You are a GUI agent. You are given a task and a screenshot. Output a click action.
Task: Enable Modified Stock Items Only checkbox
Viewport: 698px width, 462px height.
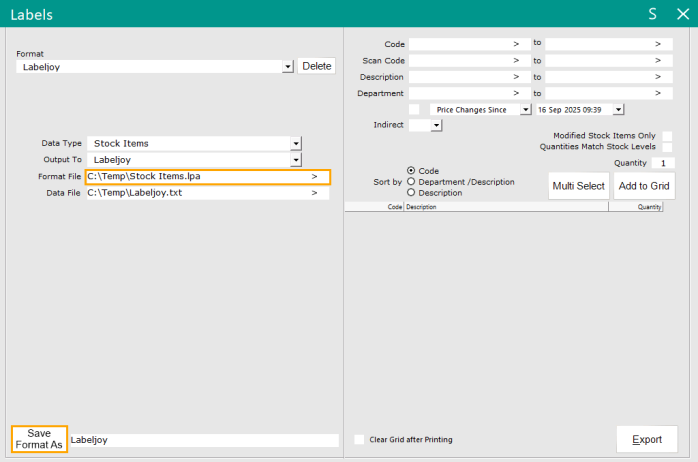[x=667, y=136]
